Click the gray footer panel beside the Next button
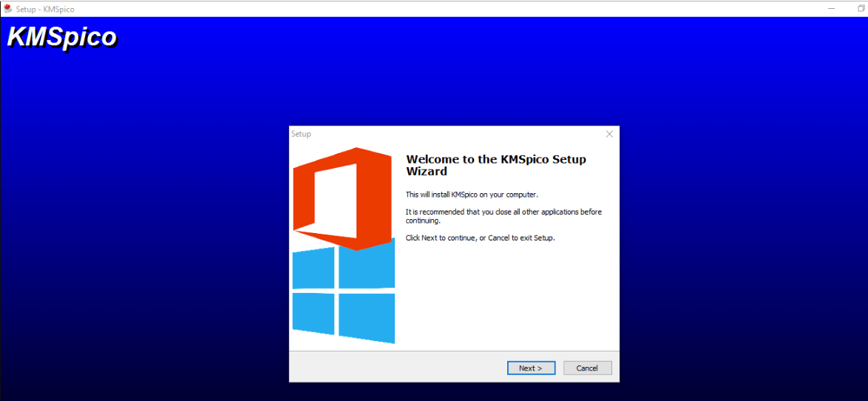The height and width of the screenshot is (401, 868). [399, 367]
